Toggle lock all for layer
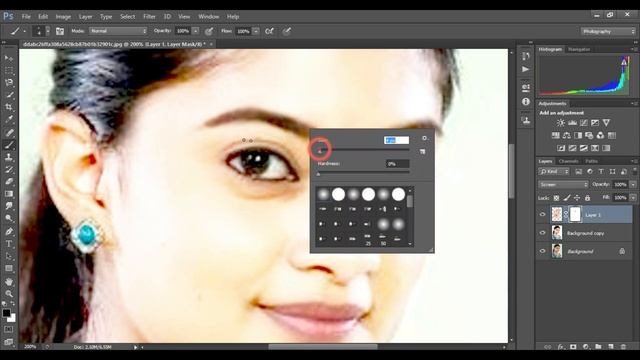The width and height of the screenshot is (640, 360). (587, 198)
